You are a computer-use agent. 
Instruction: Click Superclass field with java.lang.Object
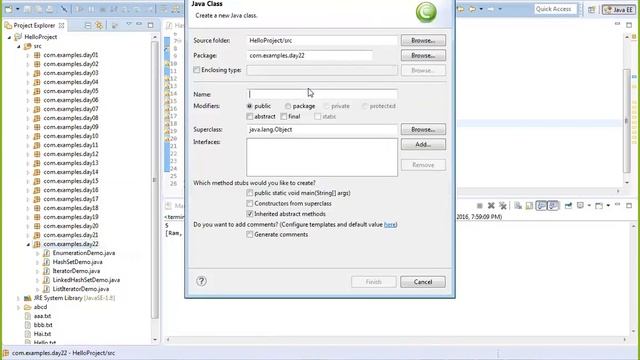tap(322, 129)
